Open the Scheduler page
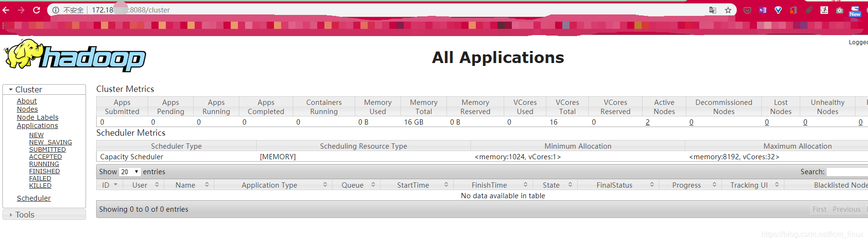This screenshot has height=243, width=868. [x=34, y=198]
